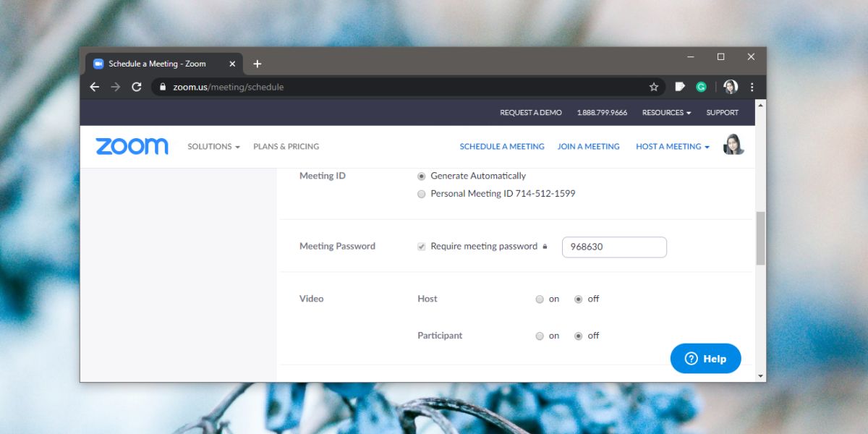Screen dimensions: 868x434
Task: Maximize the Chrome window
Action: 721,56
